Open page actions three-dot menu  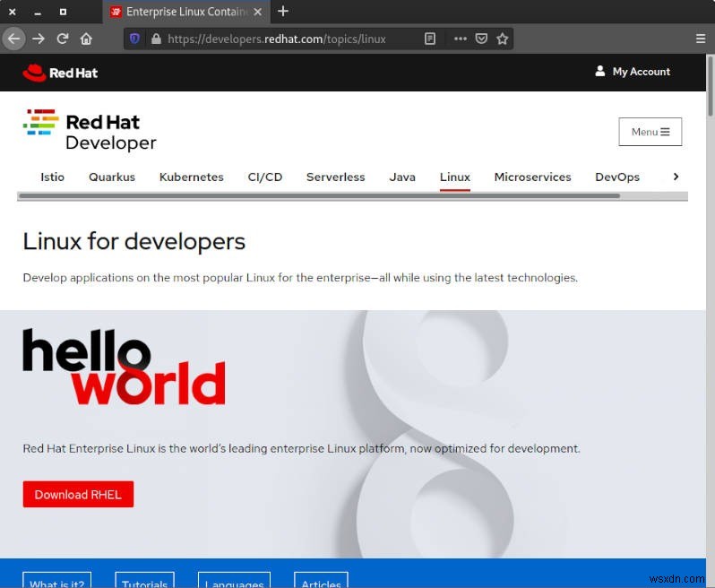pyautogui.click(x=461, y=39)
